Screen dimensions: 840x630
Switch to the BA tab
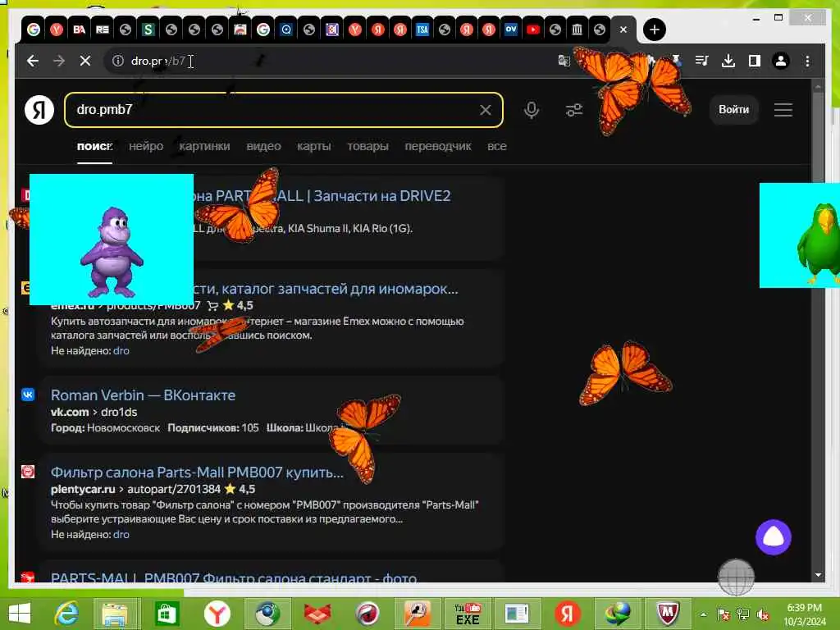pyautogui.click(x=80, y=30)
